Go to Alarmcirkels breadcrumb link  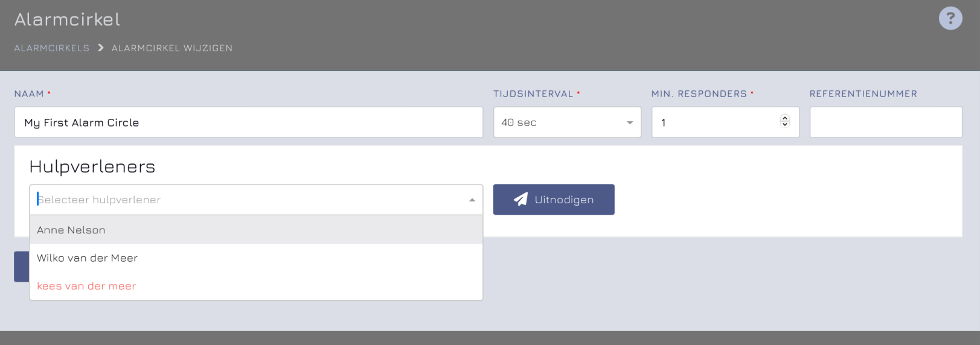click(52, 48)
